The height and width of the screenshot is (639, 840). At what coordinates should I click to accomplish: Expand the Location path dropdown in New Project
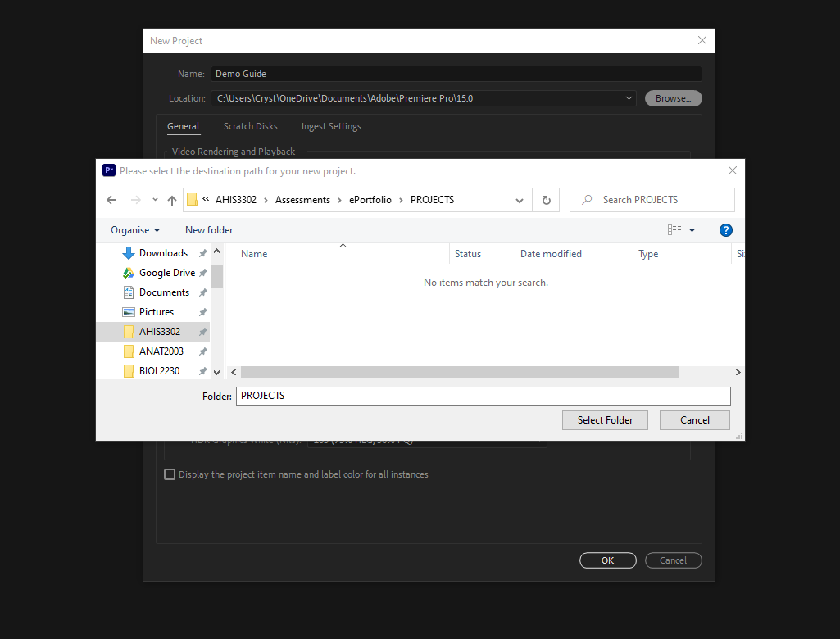pyautogui.click(x=629, y=98)
